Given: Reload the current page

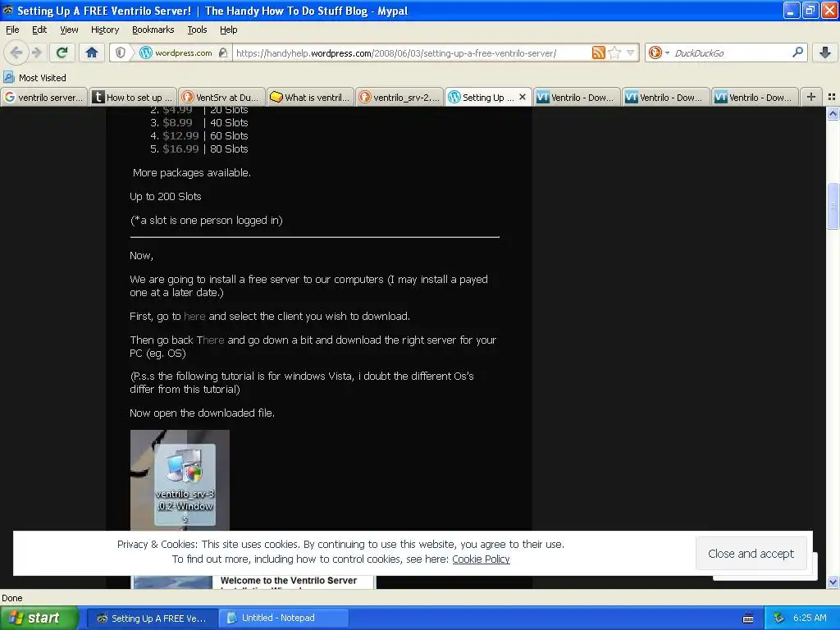Looking at the screenshot, I should pyautogui.click(x=62, y=52).
